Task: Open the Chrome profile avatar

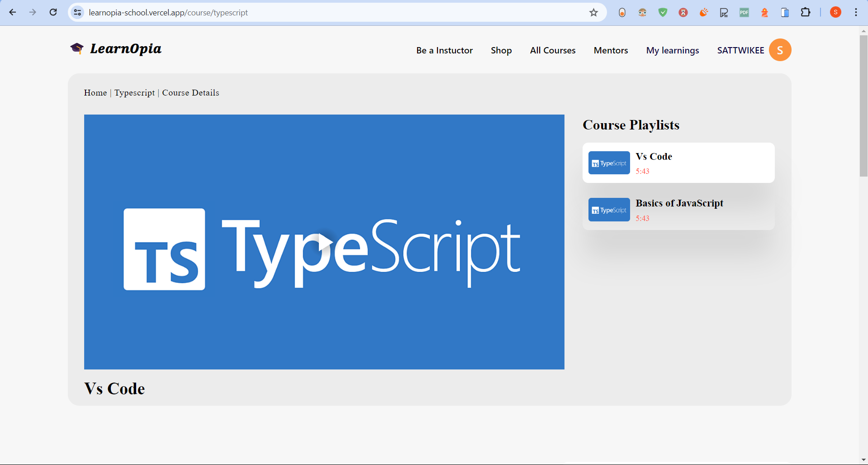Action: click(836, 12)
